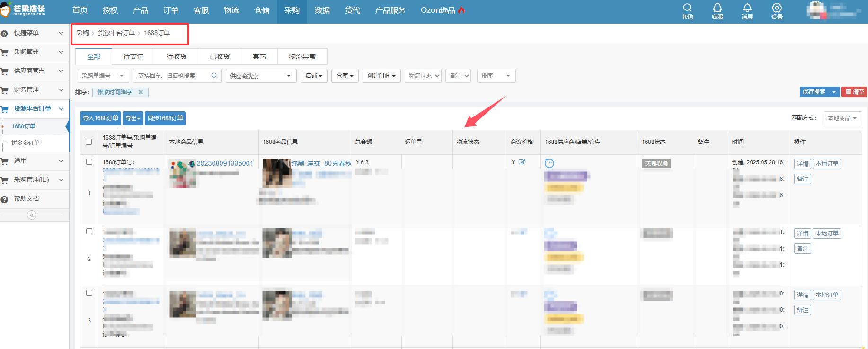Switch to the 待支付 tab
Image resolution: width=868 pixels, height=349 pixels.
click(x=133, y=56)
